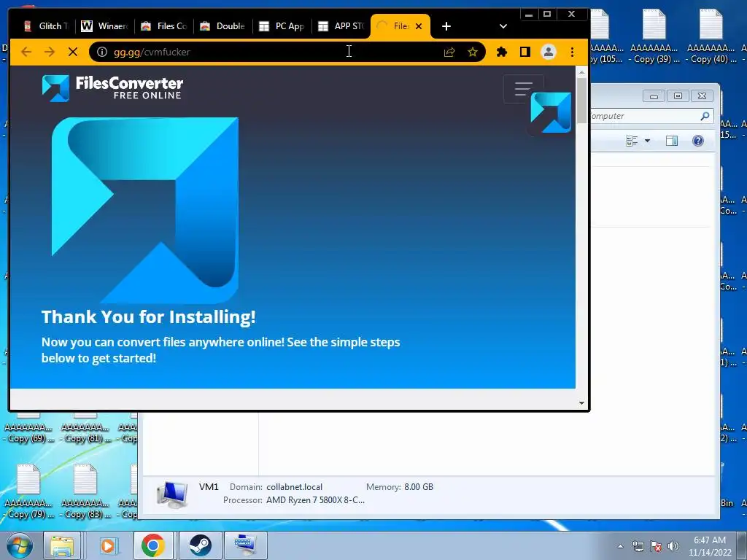Expand the Explorer view options arrow
The image size is (747, 560).
click(x=647, y=141)
